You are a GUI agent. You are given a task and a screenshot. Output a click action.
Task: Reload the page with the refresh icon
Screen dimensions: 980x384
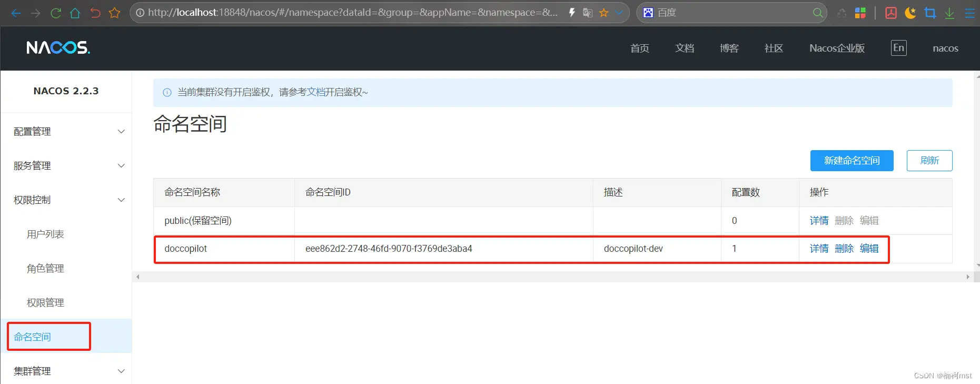tap(56, 13)
